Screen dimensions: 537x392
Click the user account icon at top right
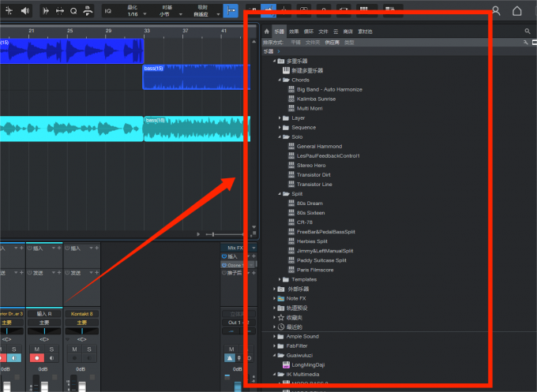(x=496, y=11)
